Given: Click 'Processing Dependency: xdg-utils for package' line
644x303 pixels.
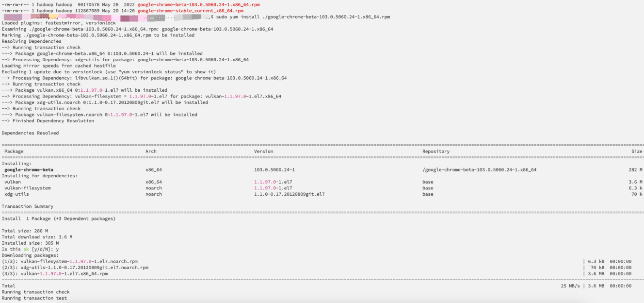Looking at the screenshot, I should pyautogui.click(x=125, y=60).
